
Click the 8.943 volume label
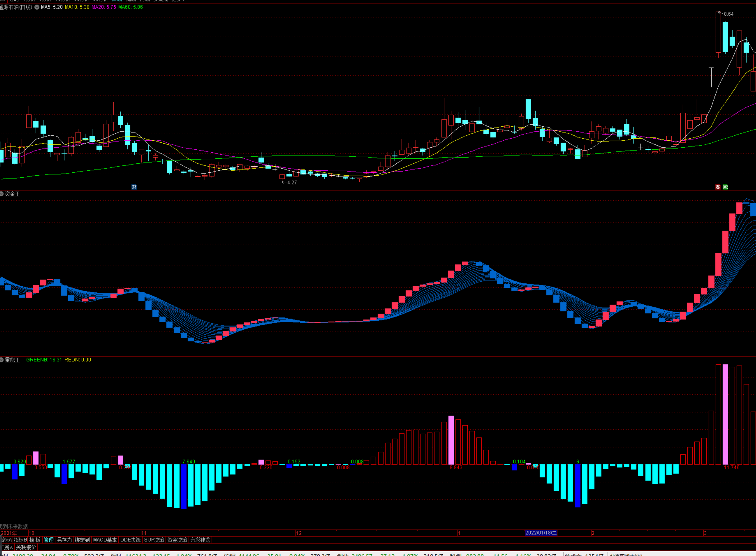tap(456, 467)
